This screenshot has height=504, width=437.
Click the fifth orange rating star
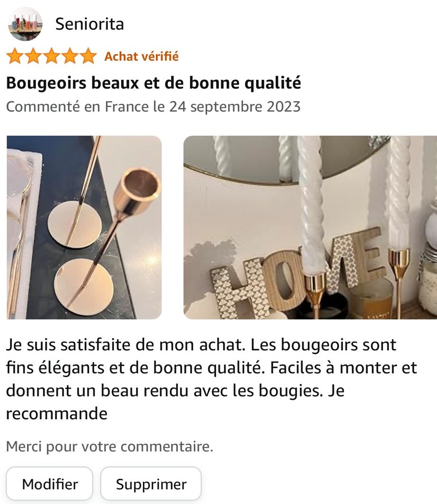coord(88,56)
